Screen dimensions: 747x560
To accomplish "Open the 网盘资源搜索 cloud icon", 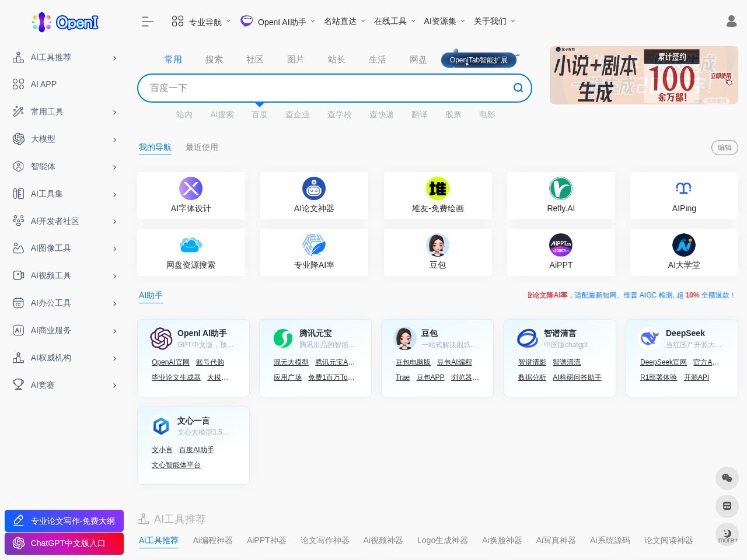I will (x=191, y=245).
